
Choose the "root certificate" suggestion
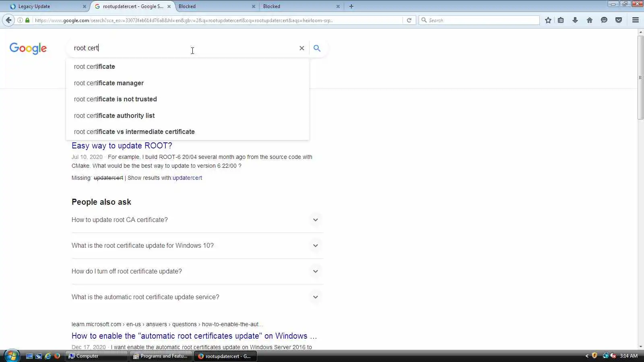(x=188, y=67)
